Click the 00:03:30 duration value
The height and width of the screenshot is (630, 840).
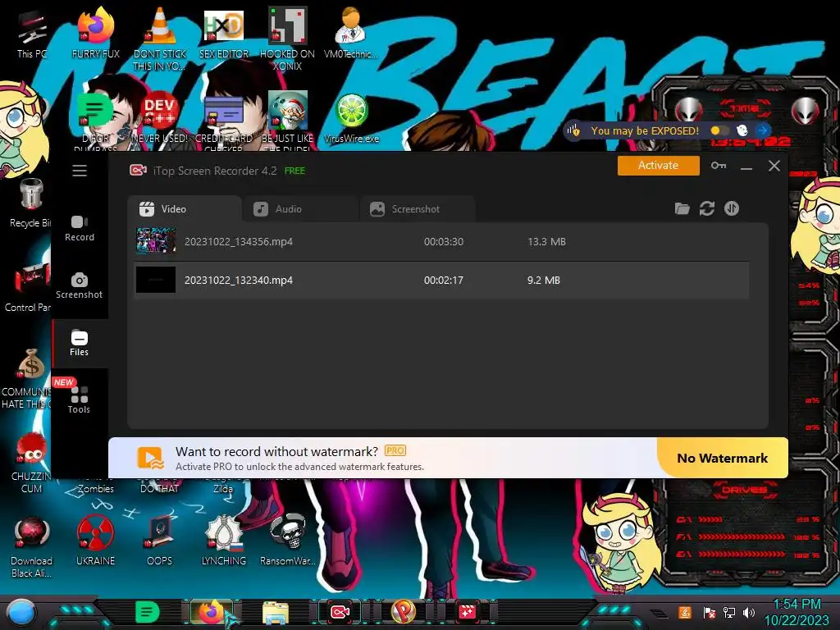tap(444, 242)
